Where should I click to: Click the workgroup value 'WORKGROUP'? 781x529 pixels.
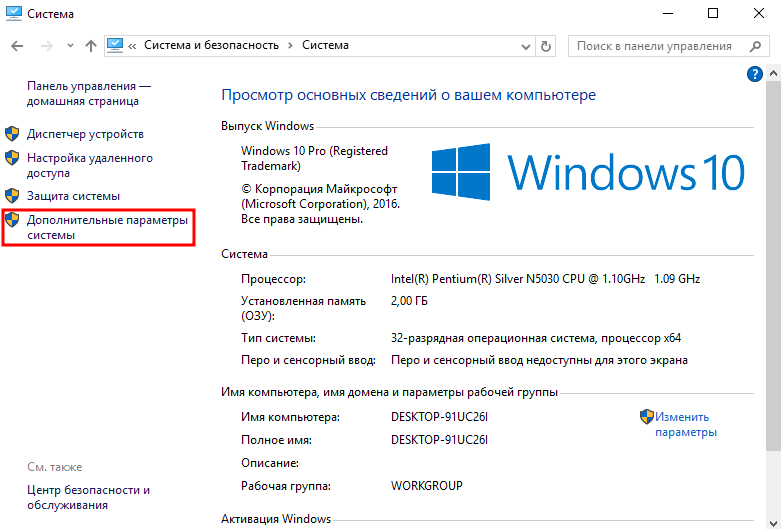click(x=427, y=486)
